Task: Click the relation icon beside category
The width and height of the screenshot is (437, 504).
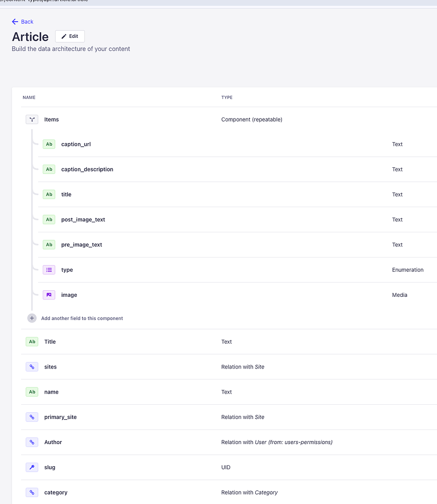Action: click(x=32, y=492)
